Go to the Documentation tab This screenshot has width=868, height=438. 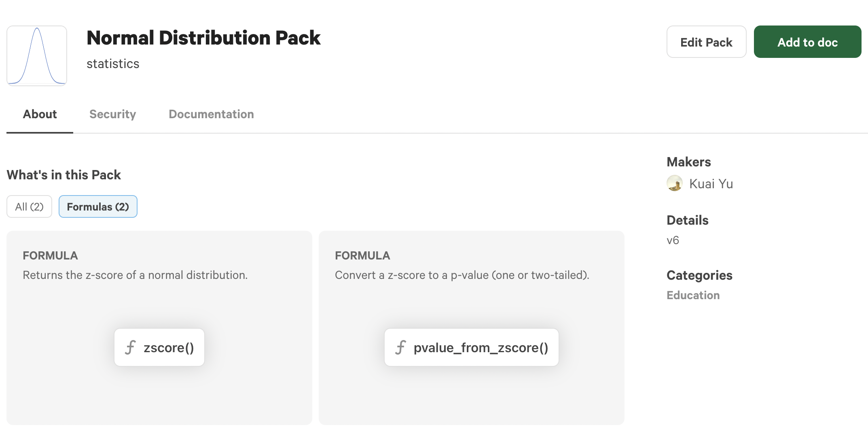click(x=211, y=114)
